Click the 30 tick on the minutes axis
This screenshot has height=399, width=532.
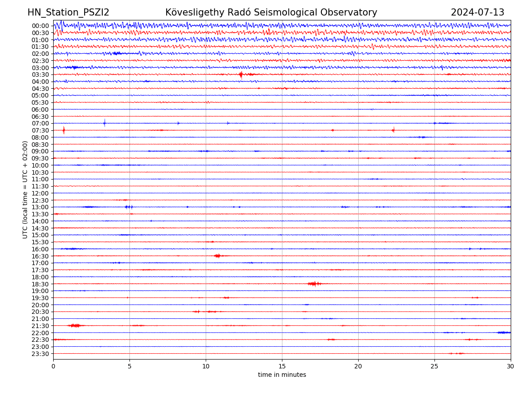pyautogui.click(x=511, y=367)
